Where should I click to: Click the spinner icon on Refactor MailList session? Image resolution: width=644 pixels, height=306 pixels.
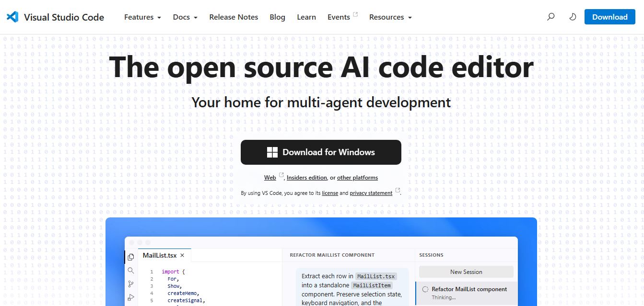[425, 289]
